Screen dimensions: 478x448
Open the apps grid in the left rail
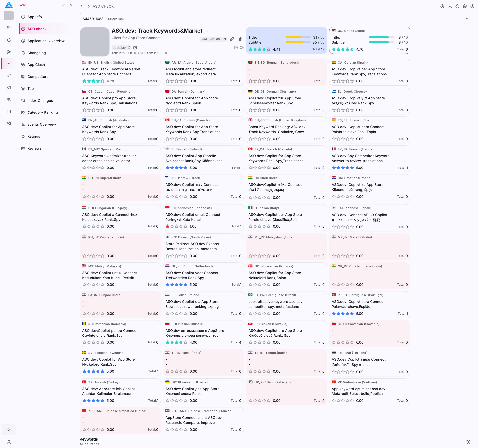tap(9, 28)
